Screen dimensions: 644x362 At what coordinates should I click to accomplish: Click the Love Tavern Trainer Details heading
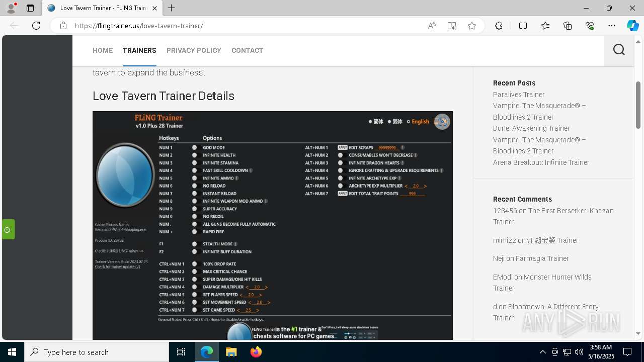point(164,96)
